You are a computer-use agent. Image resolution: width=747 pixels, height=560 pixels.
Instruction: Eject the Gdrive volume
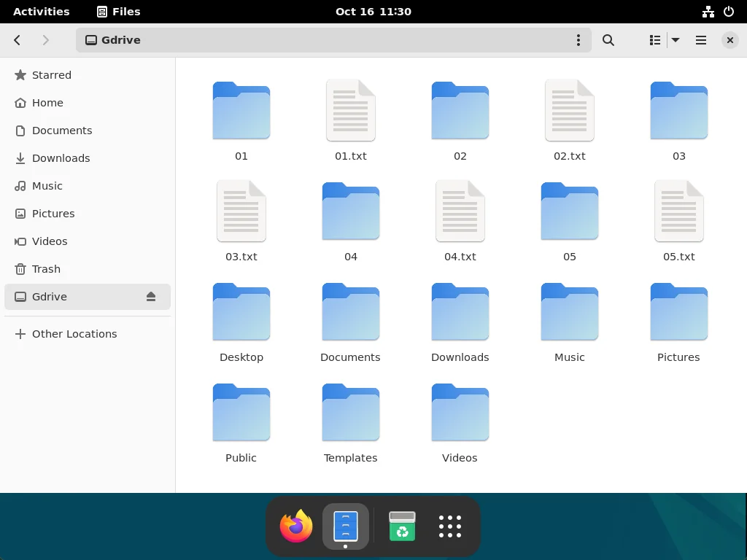pos(151,297)
